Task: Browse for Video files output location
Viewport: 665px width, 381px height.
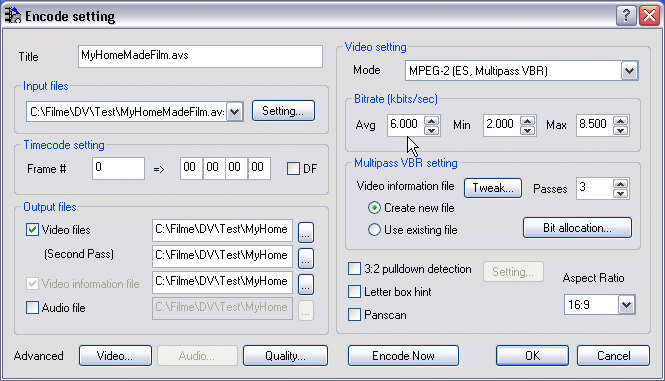Action: [x=306, y=233]
